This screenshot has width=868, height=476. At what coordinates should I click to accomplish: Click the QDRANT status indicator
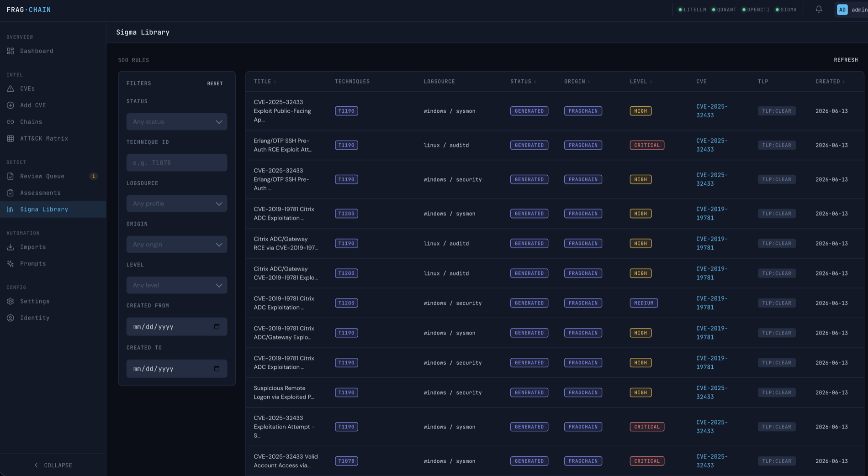click(724, 10)
